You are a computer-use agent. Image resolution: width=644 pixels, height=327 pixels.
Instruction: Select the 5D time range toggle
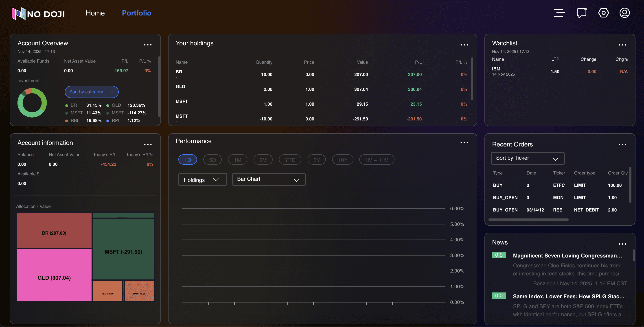pyautogui.click(x=212, y=160)
